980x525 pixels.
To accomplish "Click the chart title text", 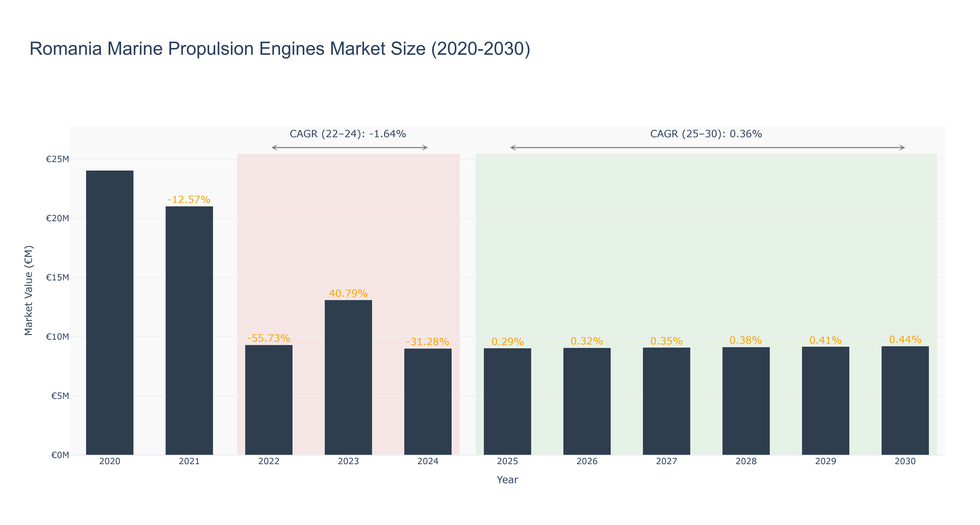I will tap(280, 49).
